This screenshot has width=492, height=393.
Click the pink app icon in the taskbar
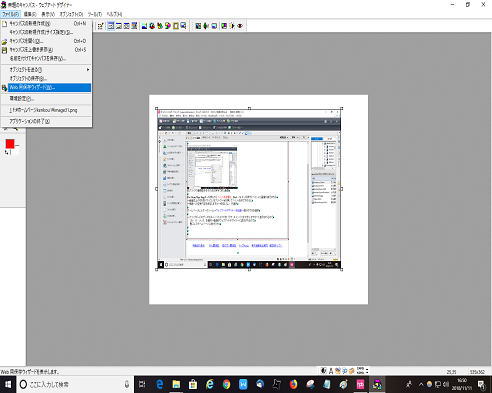360,385
